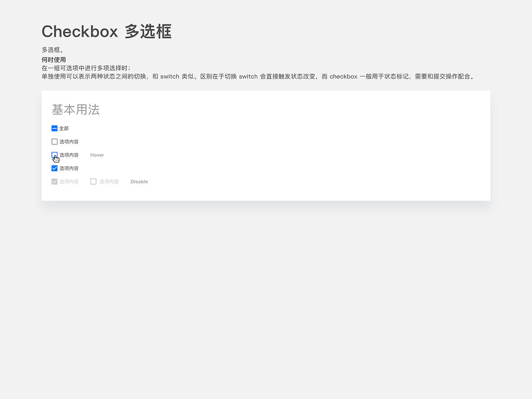Select the 全部 label text
The image size is (532, 399).
pyautogui.click(x=63, y=128)
